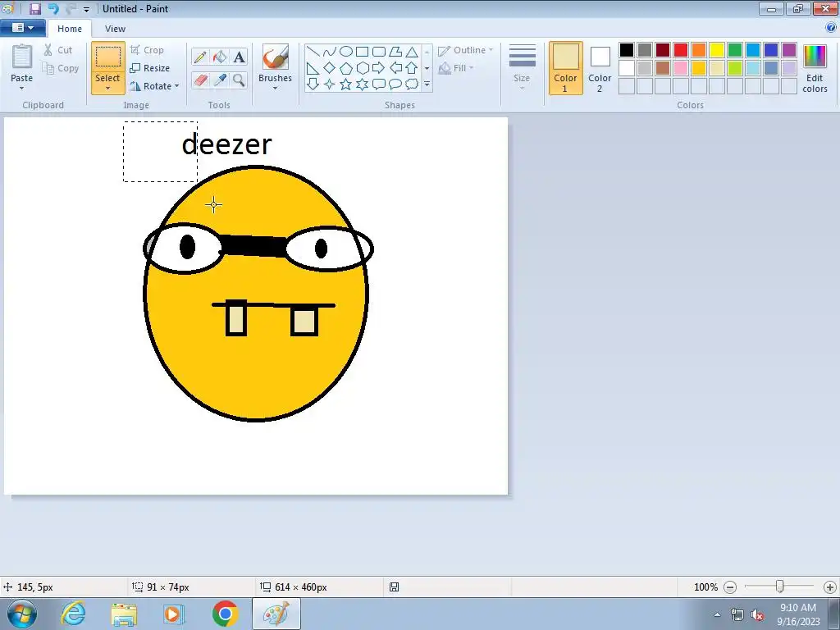Open the Paste dropdown arrow
Viewport: 840px width, 630px height.
point(21,89)
